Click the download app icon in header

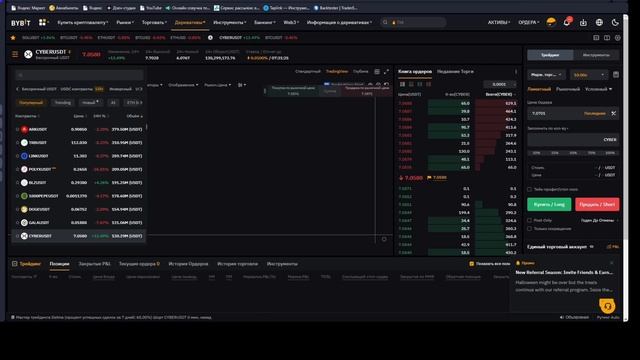[583, 22]
